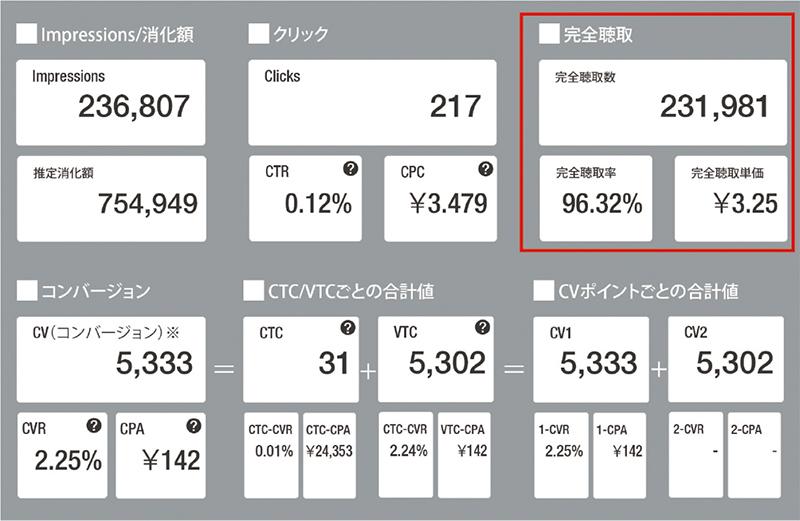Click the 完全聴取数 231,981 card
The height and width of the screenshot is (521, 800).
(x=663, y=102)
